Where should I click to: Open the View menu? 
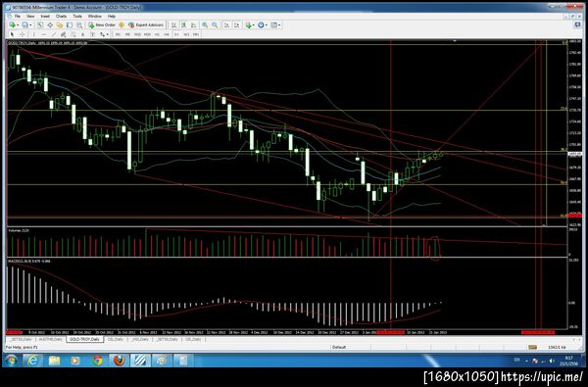click(x=30, y=16)
